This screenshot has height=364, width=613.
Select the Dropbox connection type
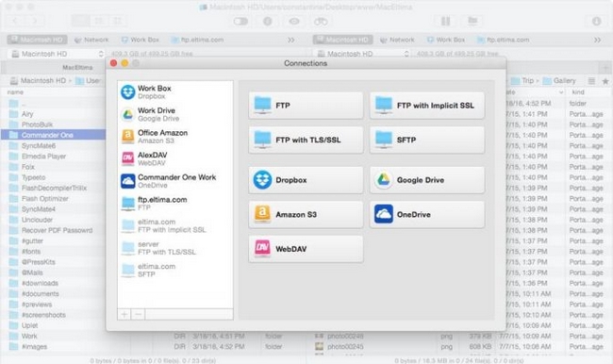306,180
